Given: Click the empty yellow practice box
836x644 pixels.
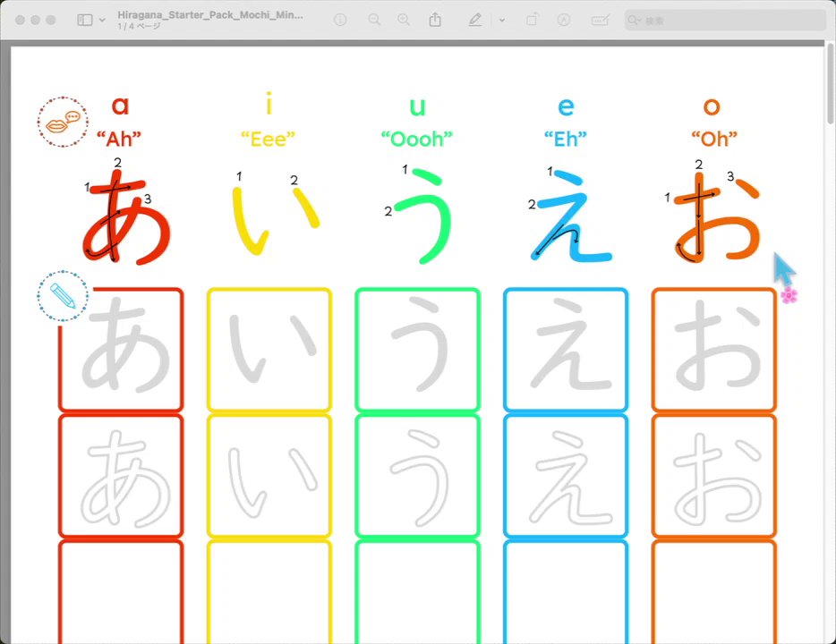Looking at the screenshot, I should coord(269,592).
